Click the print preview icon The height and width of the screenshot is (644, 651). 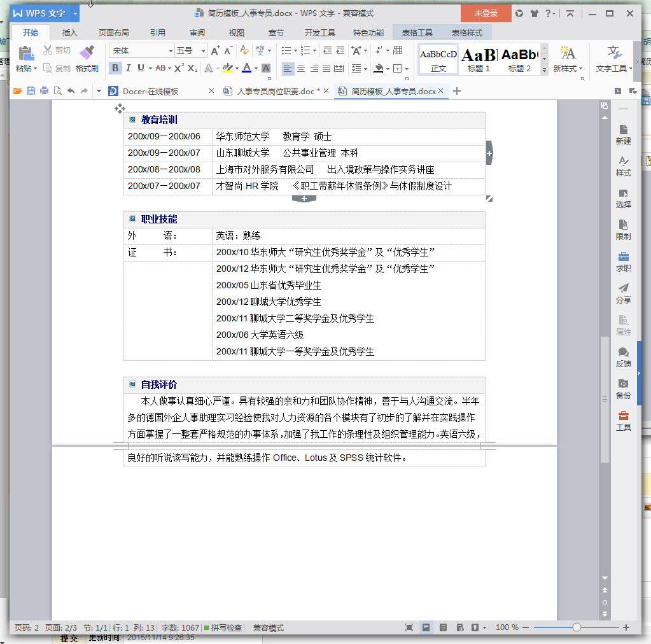click(x=58, y=91)
